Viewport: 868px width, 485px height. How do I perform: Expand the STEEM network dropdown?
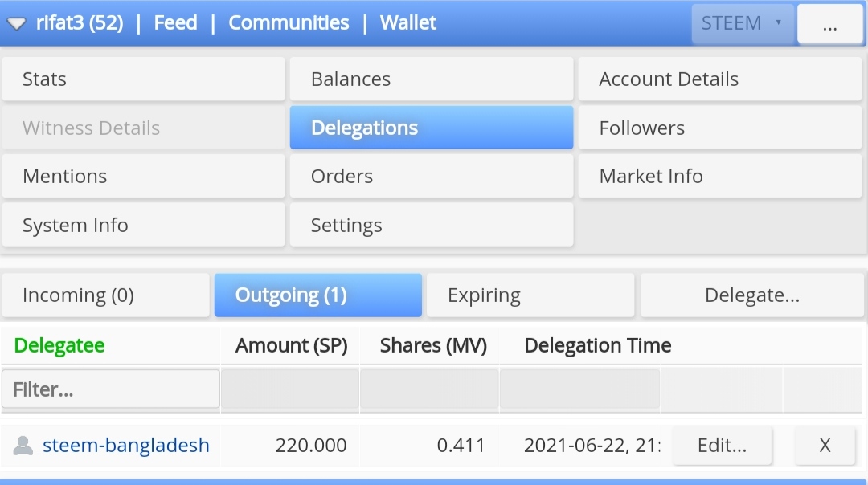(x=743, y=23)
